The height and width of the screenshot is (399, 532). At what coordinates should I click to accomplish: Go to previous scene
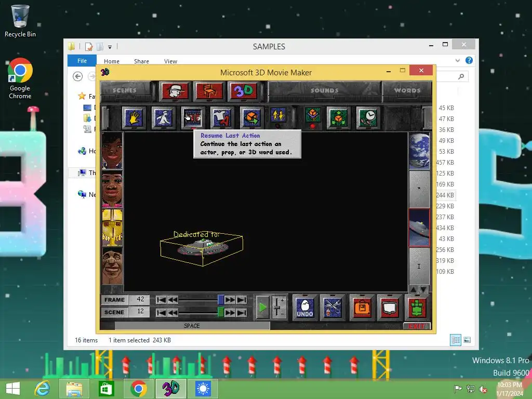(x=172, y=312)
